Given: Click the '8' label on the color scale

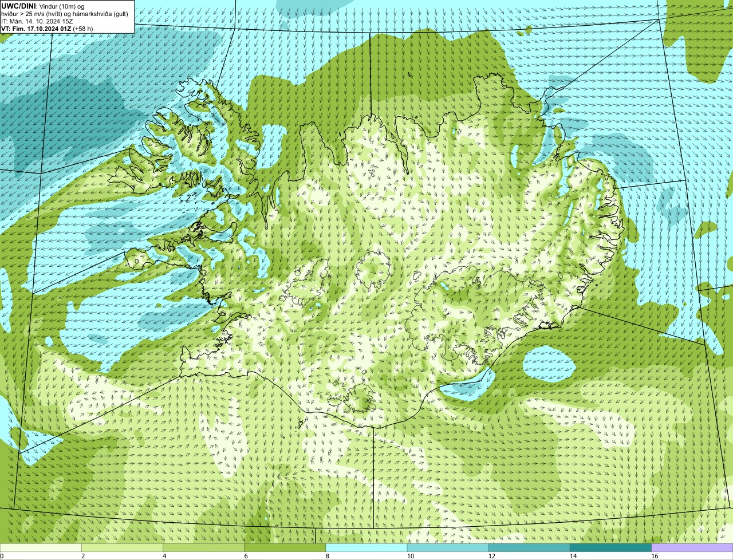Looking at the screenshot, I should tap(328, 556).
